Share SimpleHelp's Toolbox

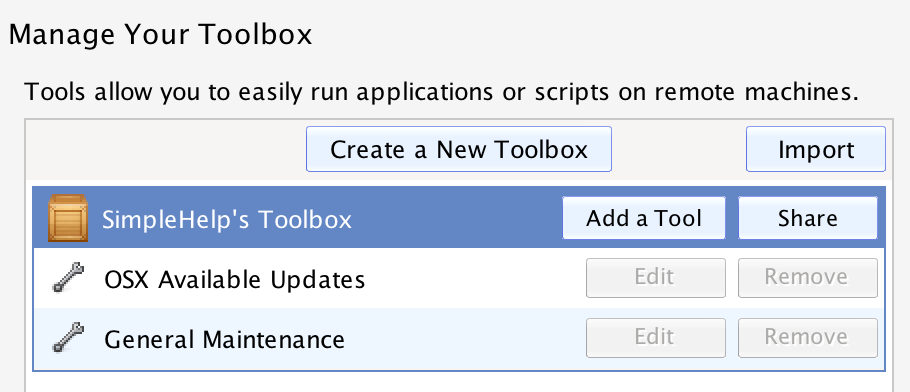coord(807,218)
